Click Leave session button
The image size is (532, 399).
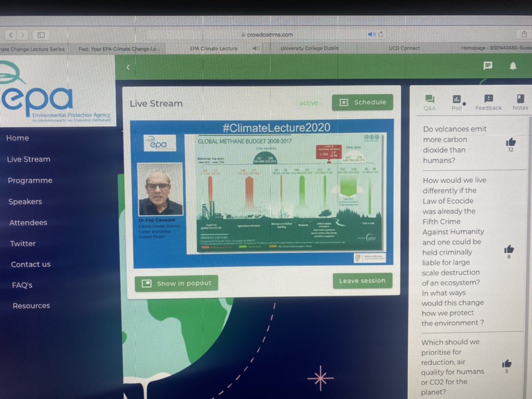point(362,281)
